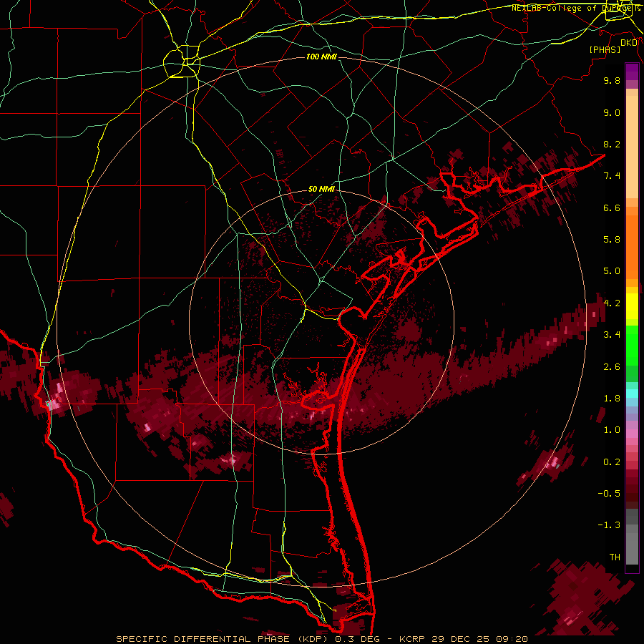644x644 pixels.
Task: Pick the cyan segment of the color bar
Action: coord(632,394)
